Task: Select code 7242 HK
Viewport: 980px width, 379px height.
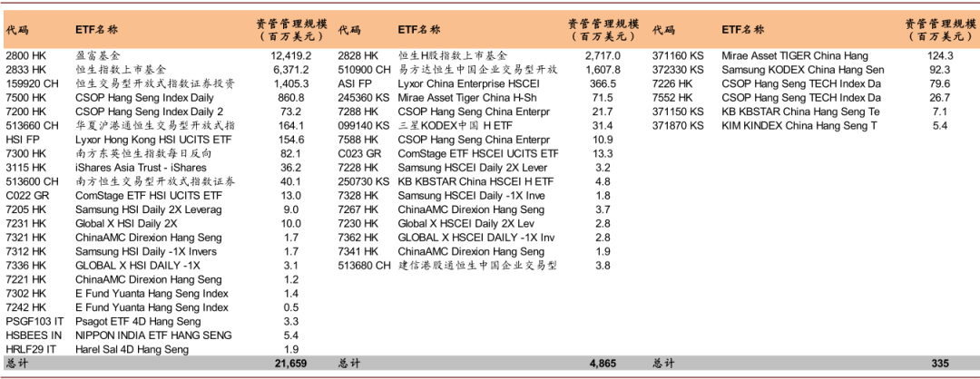Action: (x=25, y=307)
